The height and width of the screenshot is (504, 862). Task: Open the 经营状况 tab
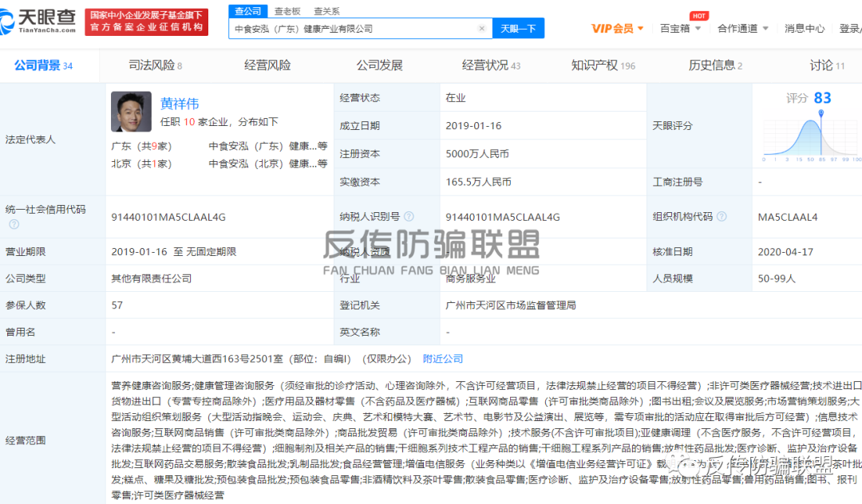(491, 65)
